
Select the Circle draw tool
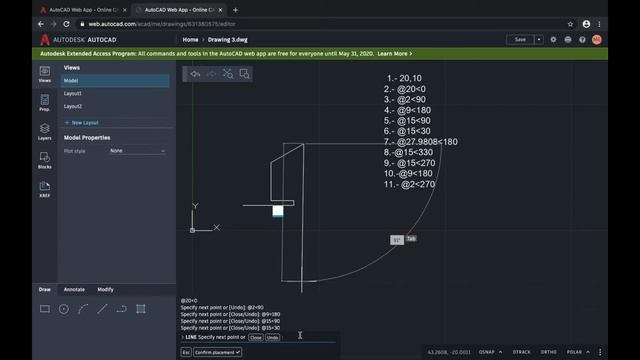tap(64, 309)
